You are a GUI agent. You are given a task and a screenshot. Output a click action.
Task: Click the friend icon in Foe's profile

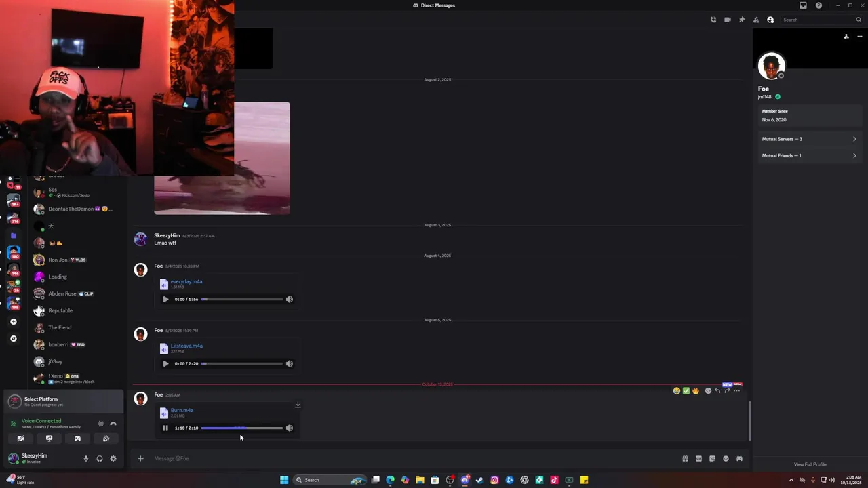[846, 37]
